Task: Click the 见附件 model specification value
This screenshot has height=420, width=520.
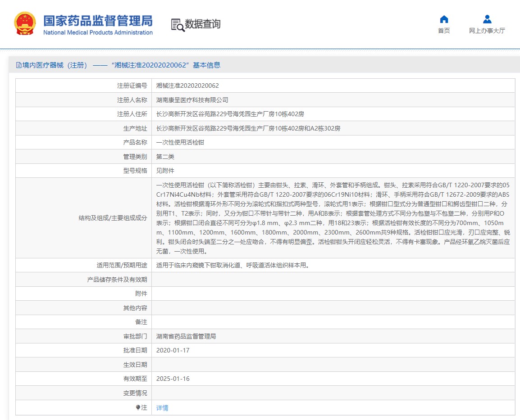Action: 165,171
